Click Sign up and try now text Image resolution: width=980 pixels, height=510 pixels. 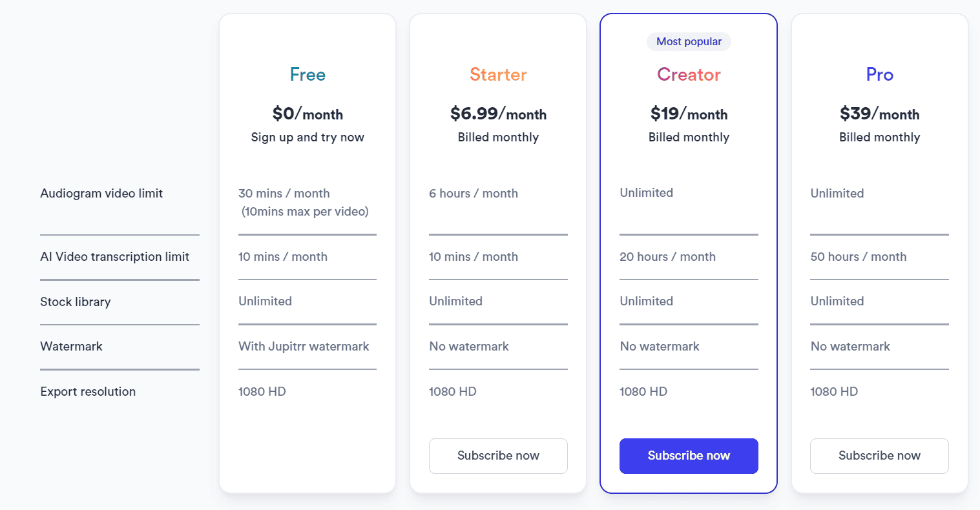307,137
